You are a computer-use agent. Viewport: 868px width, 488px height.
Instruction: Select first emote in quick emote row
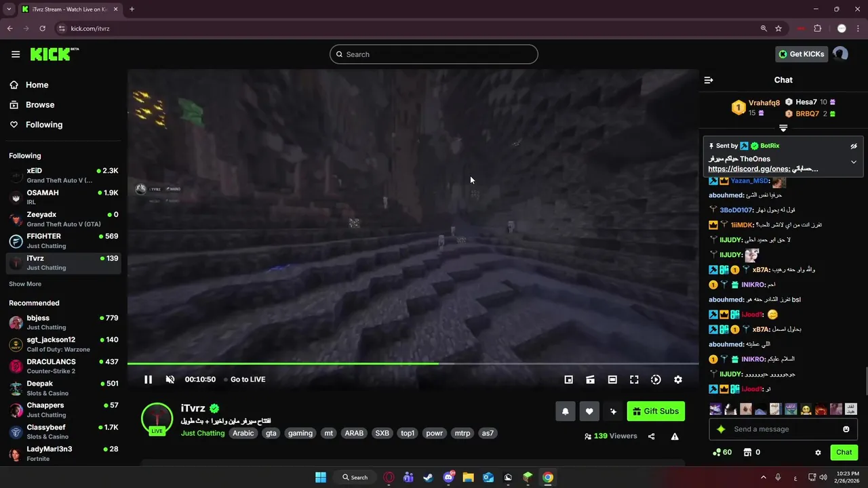point(715,409)
